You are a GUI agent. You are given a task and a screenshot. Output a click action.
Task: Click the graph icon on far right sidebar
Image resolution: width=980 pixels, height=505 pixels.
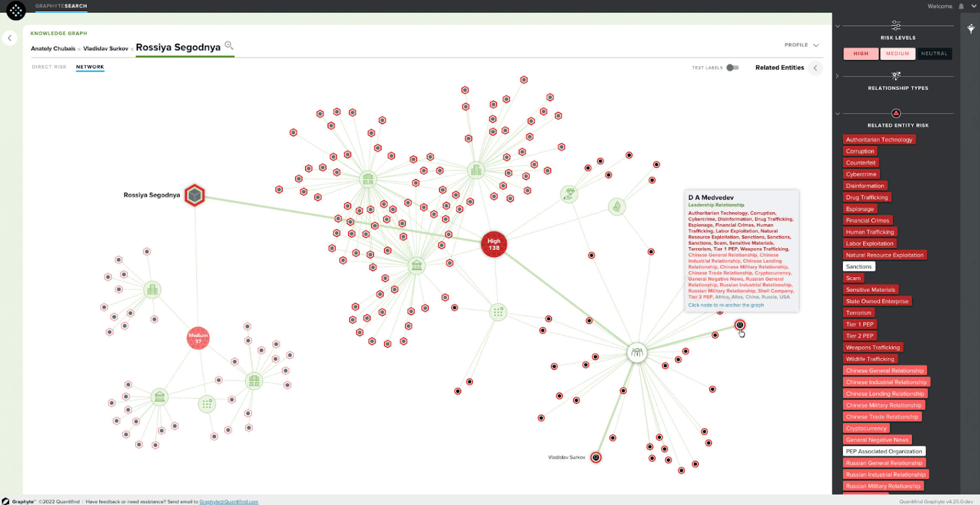click(971, 28)
